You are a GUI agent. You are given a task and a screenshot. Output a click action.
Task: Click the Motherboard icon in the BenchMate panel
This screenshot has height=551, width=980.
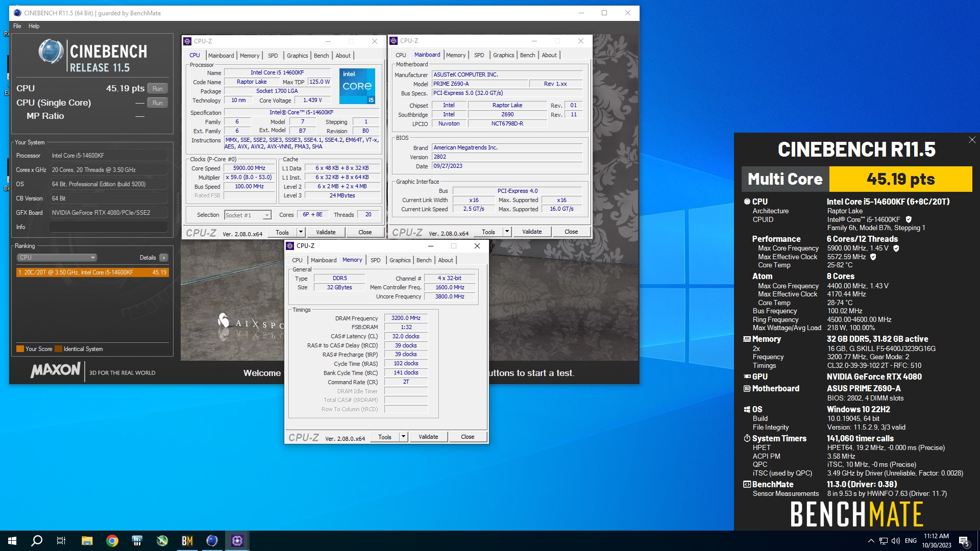point(747,388)
